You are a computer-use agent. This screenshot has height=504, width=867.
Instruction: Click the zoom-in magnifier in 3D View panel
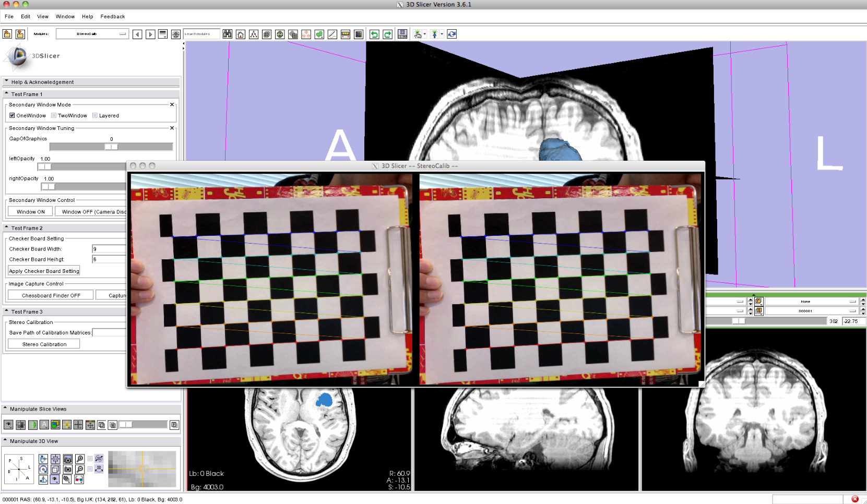[80, 459]
